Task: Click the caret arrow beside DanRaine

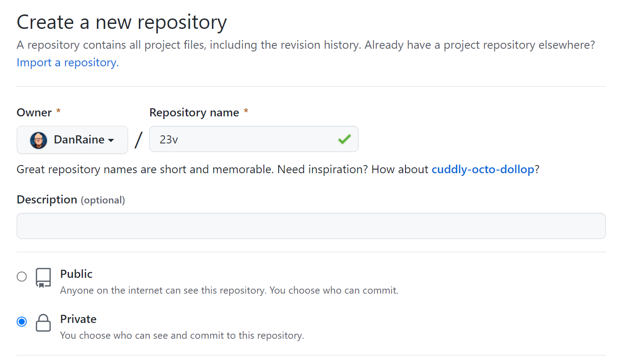Action: point(111,140)
